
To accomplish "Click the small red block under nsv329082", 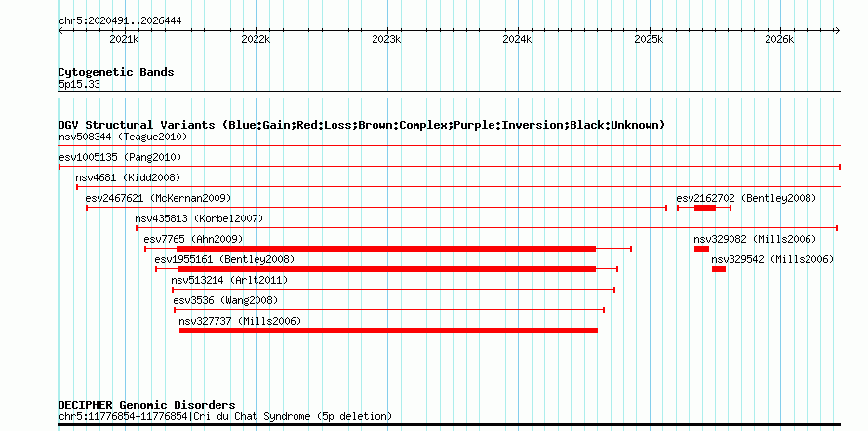I will coord(701,249).
